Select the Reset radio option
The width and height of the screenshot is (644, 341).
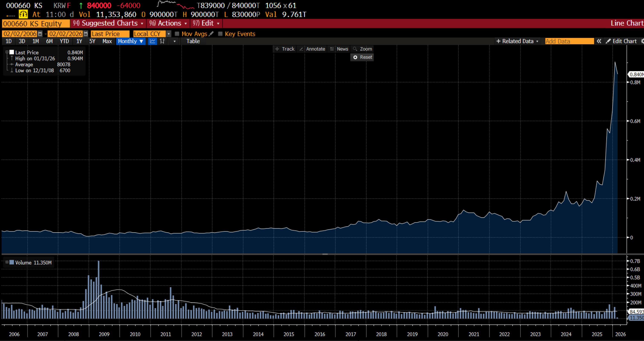point(355,57)
